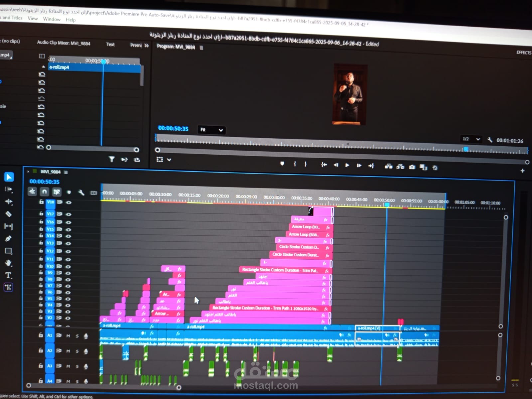Open the Button Editor plus icon
This screenshot has height=399, width=532.
522,171
